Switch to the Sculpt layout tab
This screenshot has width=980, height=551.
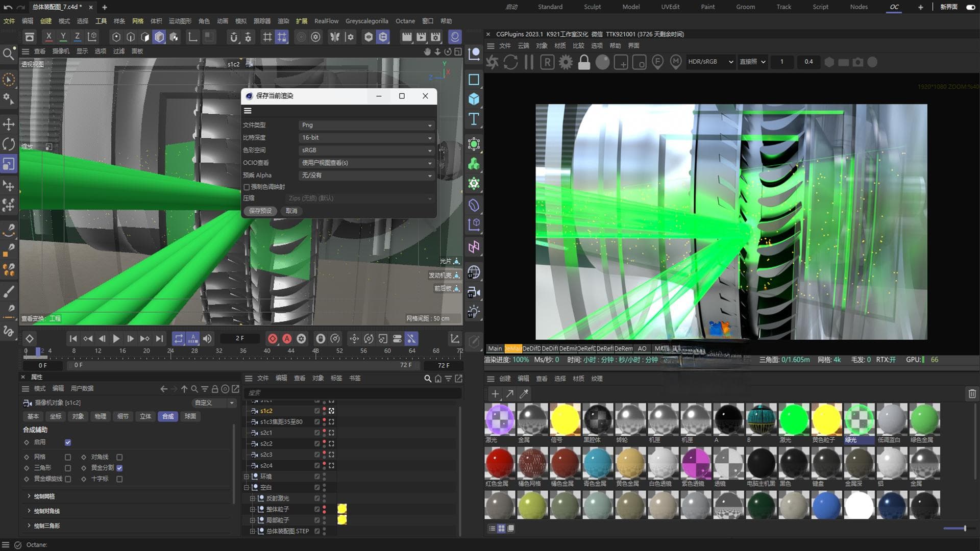[592, 7]
